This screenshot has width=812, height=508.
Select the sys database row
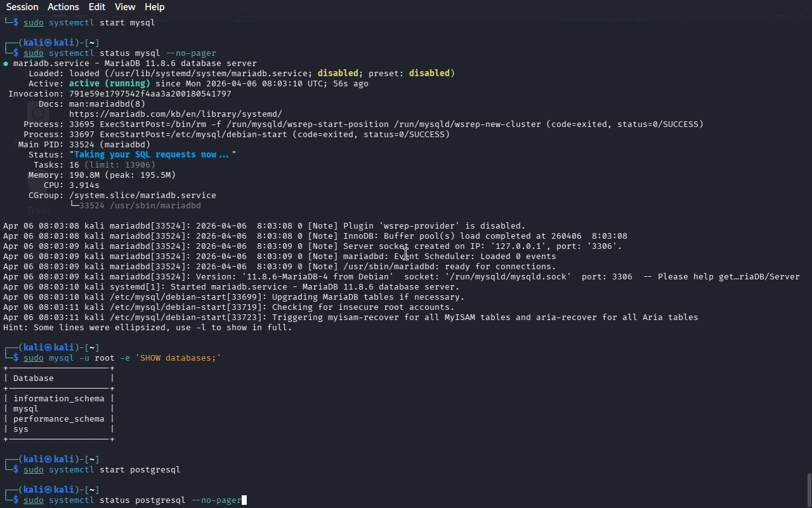tap(21, 429)
